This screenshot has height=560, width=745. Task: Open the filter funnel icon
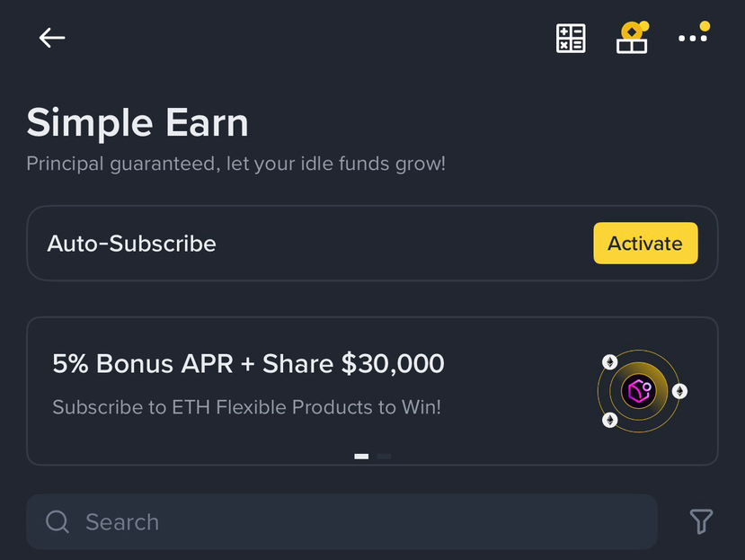(701, 521)
